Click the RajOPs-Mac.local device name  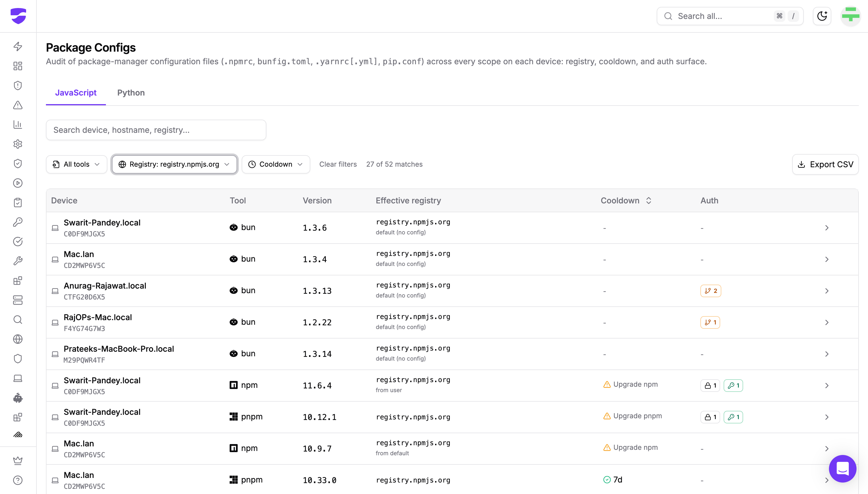[98, 317]
